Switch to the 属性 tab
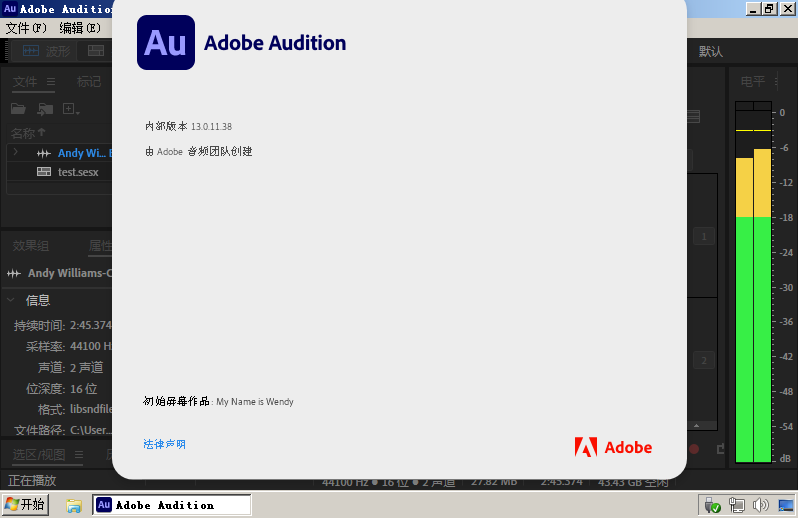Image resolution: width=798 pixels, height=518 pixels. click(x=100, y=246)
